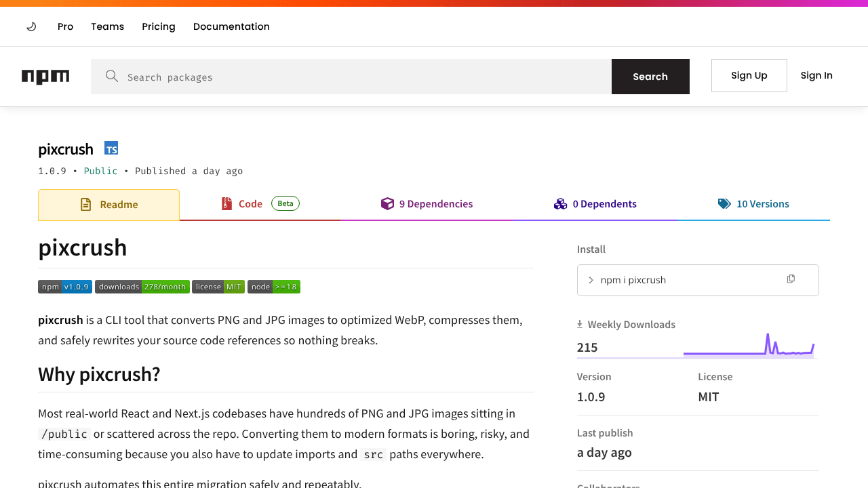Click the weekly downloads sparkline chart
The image size is (868, 488).
749,345
